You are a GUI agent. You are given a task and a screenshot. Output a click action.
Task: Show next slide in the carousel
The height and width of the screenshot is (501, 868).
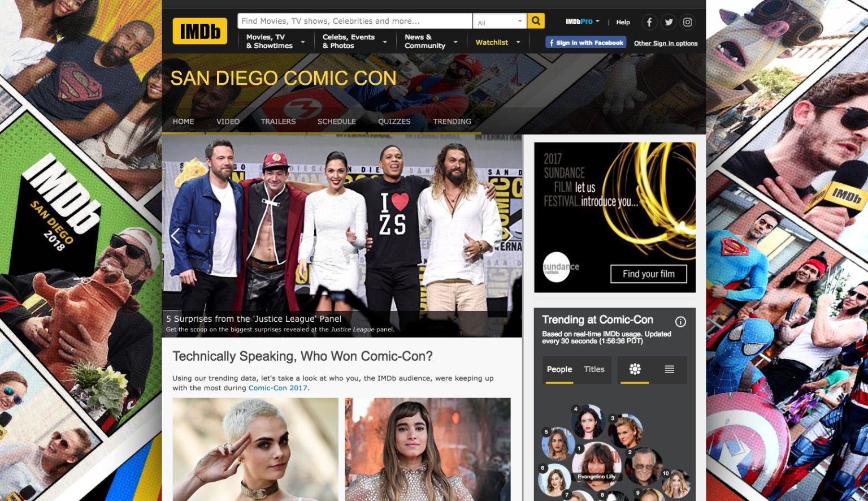[x=509, y=236]
